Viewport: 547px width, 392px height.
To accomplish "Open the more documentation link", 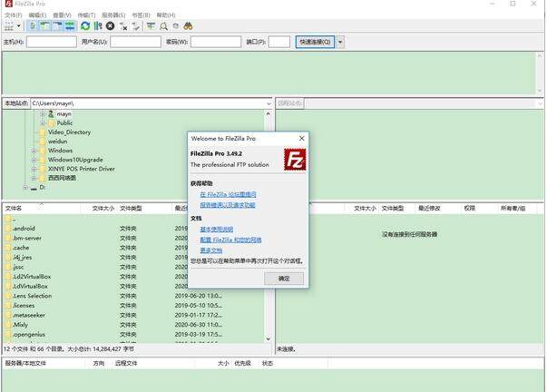I will [211, 250].
